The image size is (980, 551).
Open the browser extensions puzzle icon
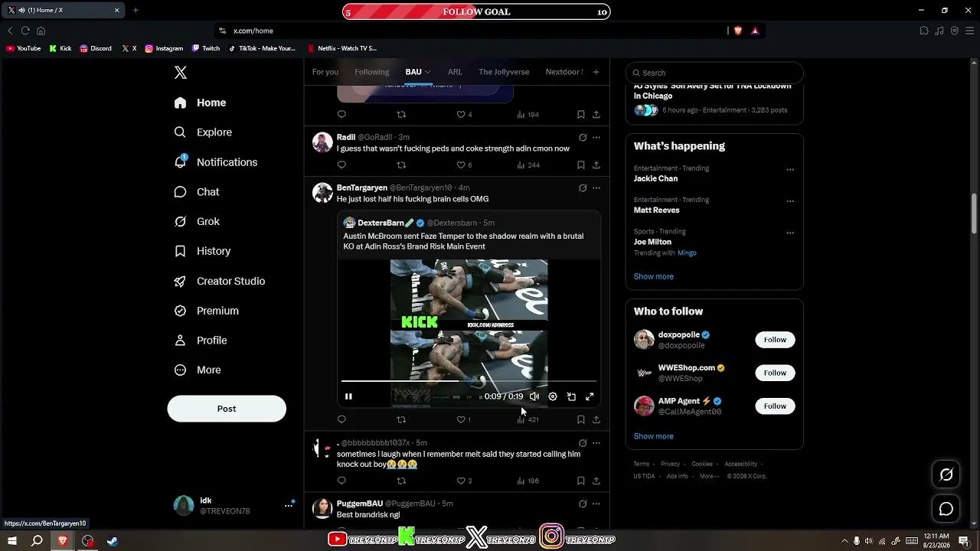[924, 31]
